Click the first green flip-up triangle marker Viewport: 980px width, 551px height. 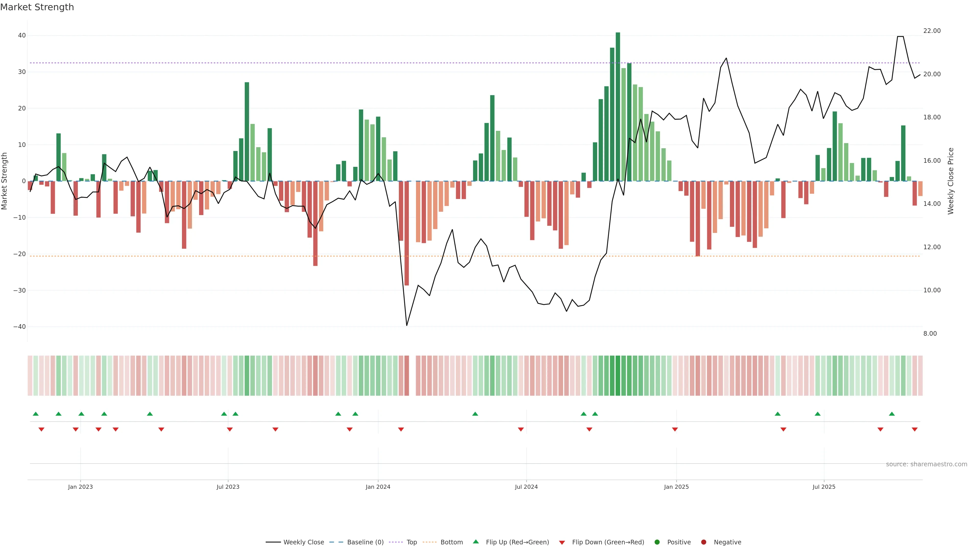[36, 414]
